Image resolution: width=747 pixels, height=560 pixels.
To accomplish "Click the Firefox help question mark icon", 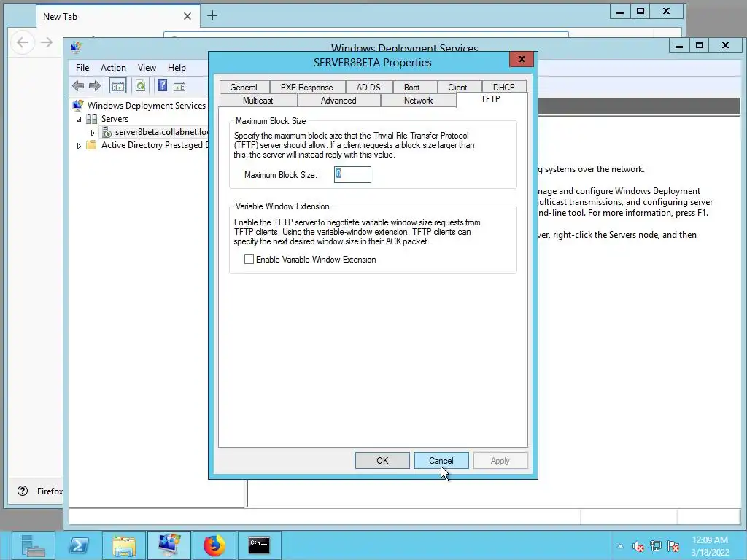I will tap(23, 491).
